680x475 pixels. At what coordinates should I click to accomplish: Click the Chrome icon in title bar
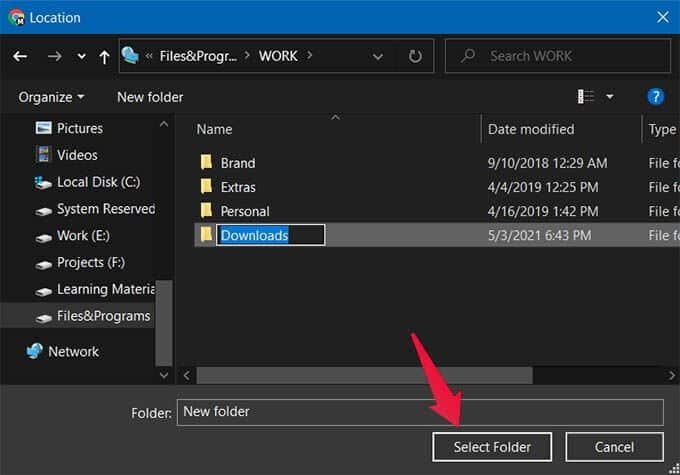[x=16, y=17]
